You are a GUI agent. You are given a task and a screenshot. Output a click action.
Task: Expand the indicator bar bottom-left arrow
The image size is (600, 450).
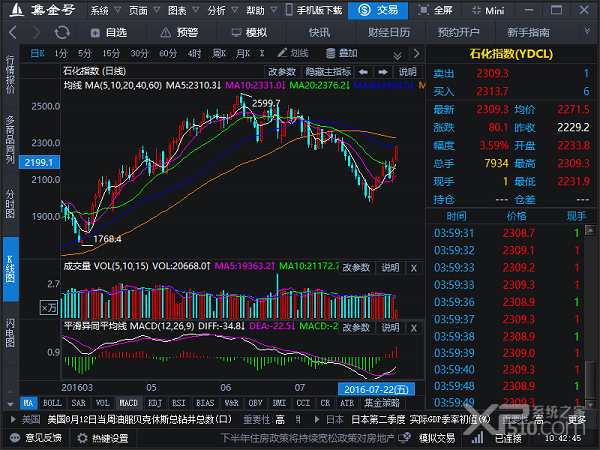pyautogui.click(x=10, y=404)
